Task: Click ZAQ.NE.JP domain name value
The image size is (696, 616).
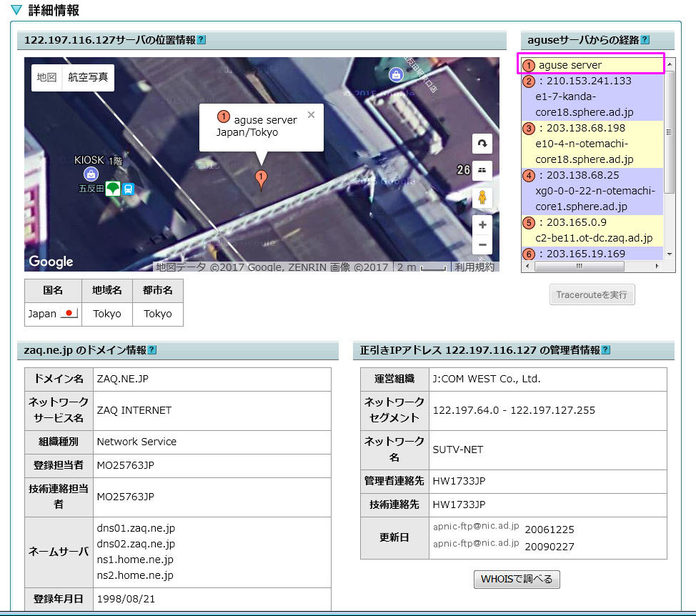Action: coord(122,379)
